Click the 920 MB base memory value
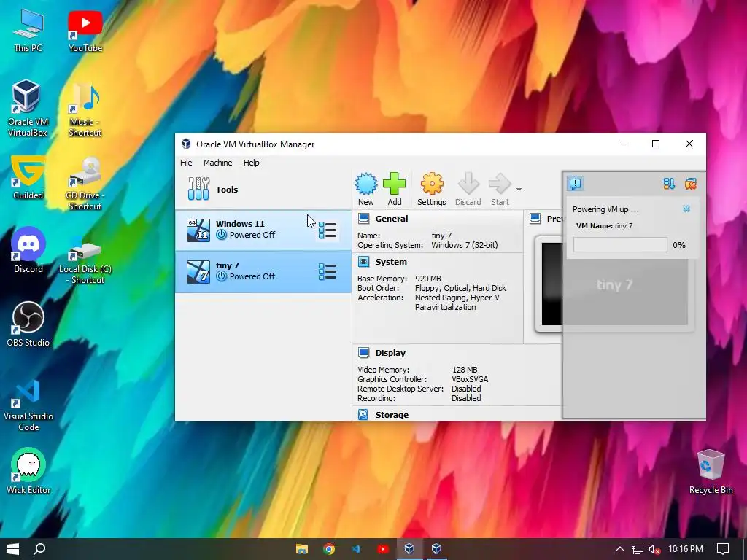The height and width of the screenshot is (560, 747). click(x=427, y=279)
